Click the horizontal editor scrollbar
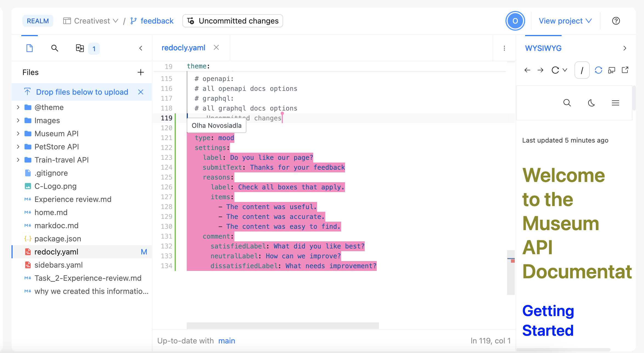The image size is (644, 353). pyautogui.click(x=283, y=325)
